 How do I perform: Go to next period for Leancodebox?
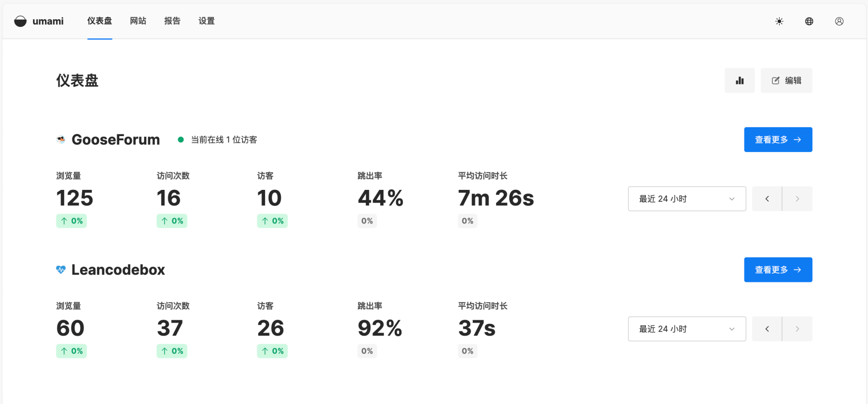click(797, 329)
